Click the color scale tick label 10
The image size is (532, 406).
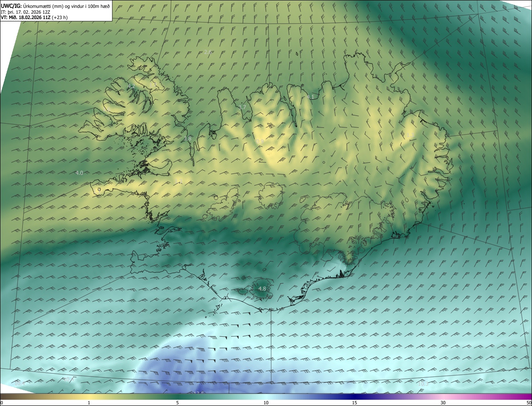point(266,403)
